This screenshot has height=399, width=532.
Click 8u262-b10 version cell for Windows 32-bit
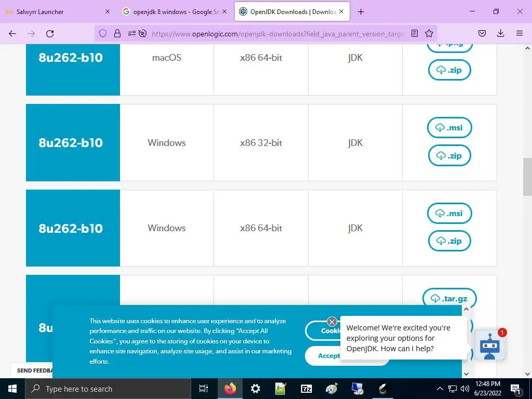click(73, 142)
